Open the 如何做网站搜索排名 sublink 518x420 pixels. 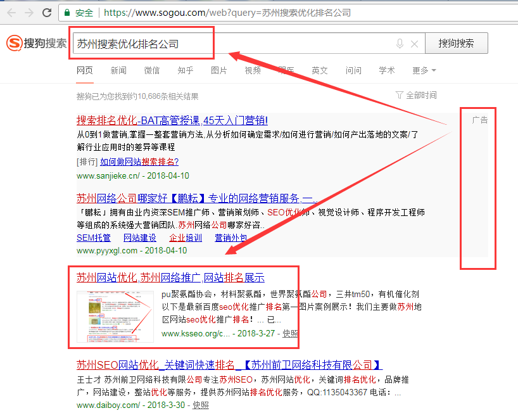(139, 162)
